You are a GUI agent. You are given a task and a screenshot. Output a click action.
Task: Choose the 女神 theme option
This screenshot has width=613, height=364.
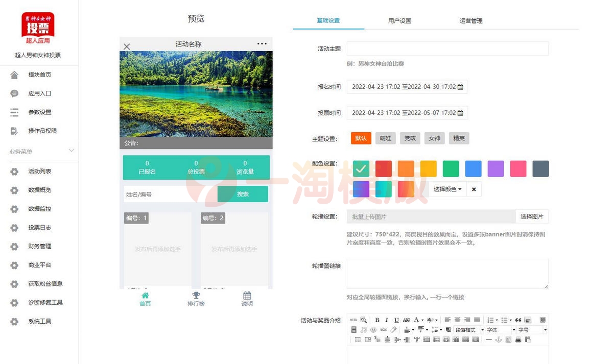(x=434, y=138)
